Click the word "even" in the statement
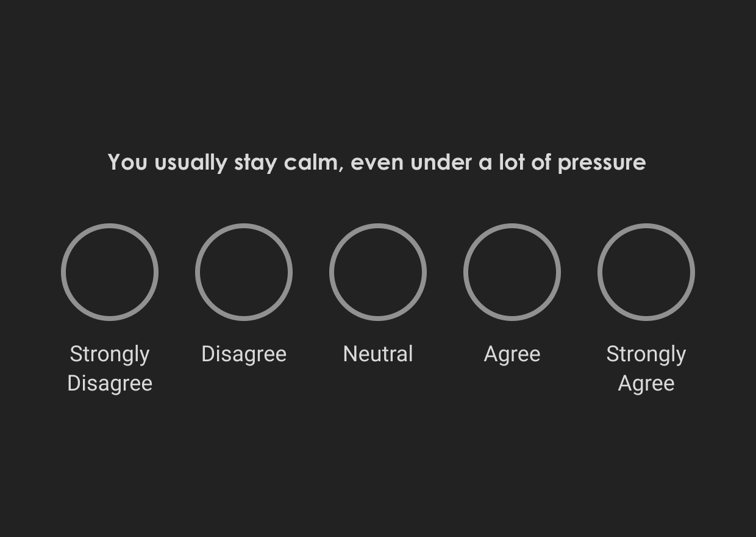This screenshot has height=537, width=756. click(377, 162)
